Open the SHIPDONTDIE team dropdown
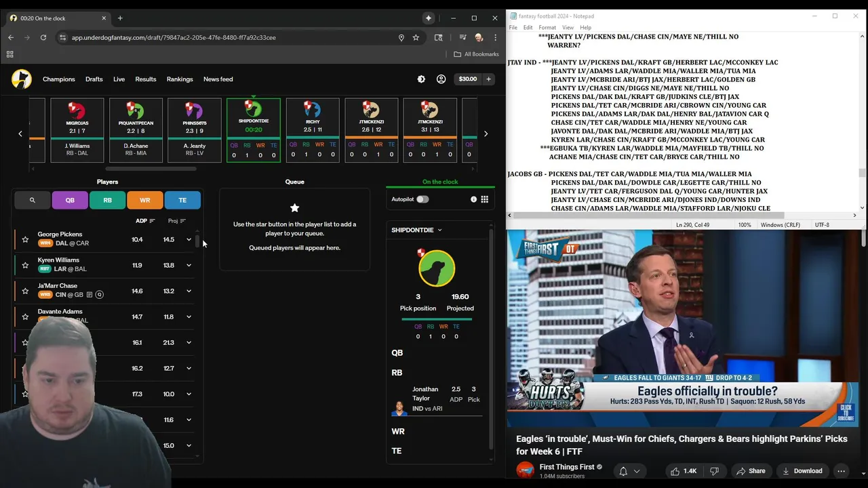The height and width of the screenshot is (488, 868). [416, 230]
